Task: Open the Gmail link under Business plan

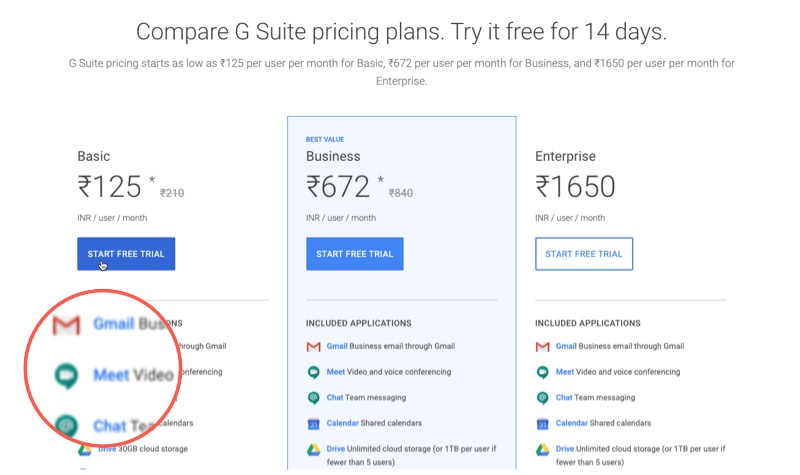Action: coord(337,346)
